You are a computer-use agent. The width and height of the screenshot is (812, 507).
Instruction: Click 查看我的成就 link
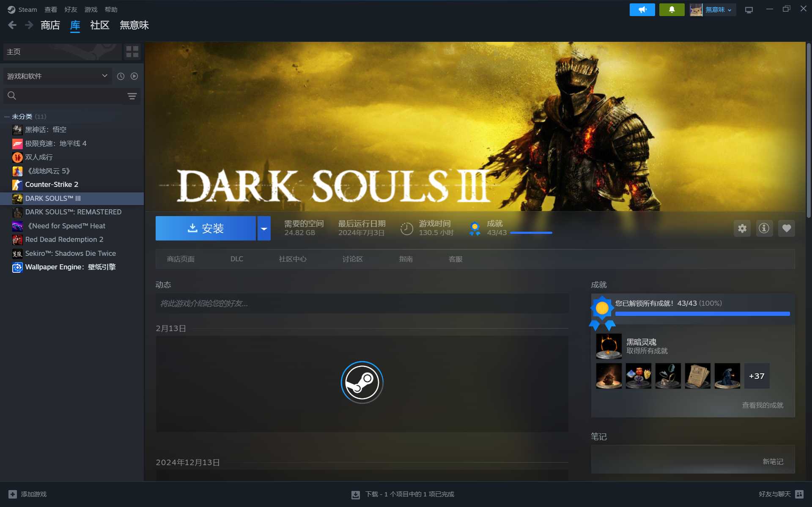tap(762, 405)
